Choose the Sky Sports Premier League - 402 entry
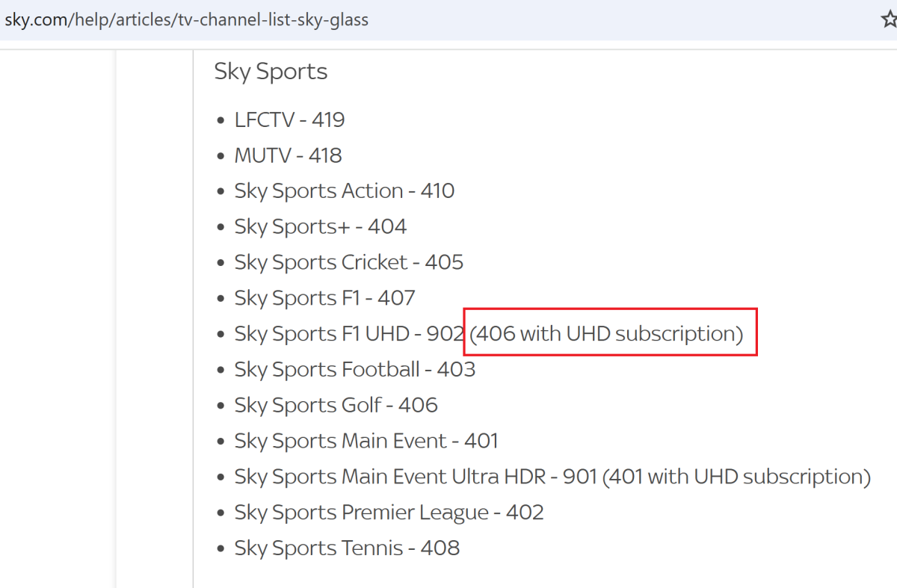The image size is (897, 588). 389,513
